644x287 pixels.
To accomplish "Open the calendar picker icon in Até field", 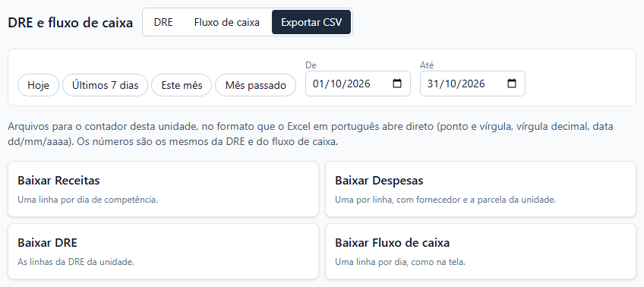I will [x=511, y=84].
